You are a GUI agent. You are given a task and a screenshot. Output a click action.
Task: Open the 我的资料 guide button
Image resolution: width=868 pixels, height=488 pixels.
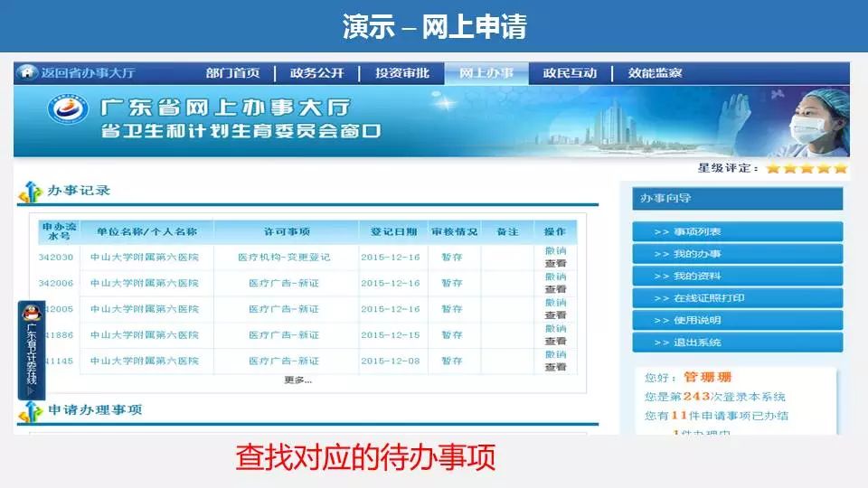[x=738, y=277]
